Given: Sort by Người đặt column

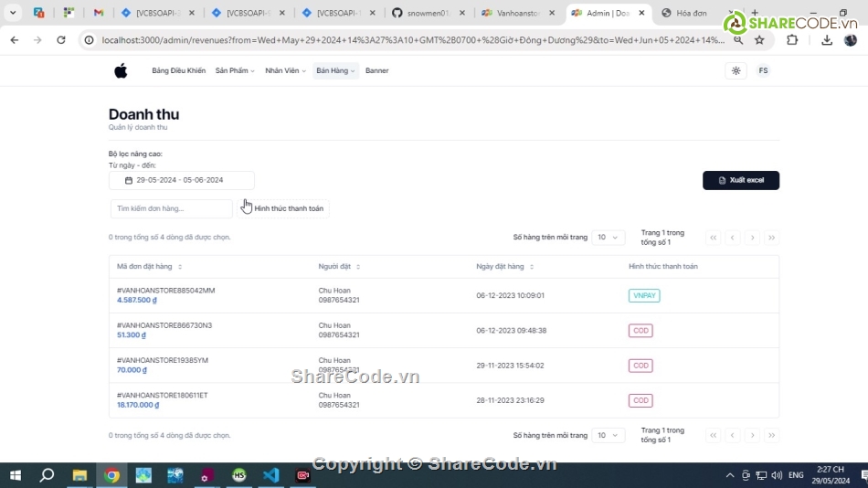Looking at the screenshot, I should click(339, 267).
